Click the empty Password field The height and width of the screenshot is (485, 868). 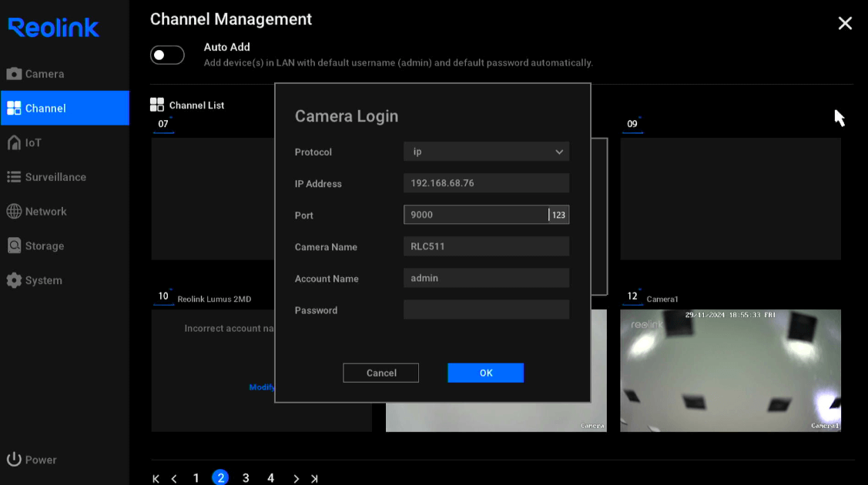pyautogui.click(x=486, y=309)
